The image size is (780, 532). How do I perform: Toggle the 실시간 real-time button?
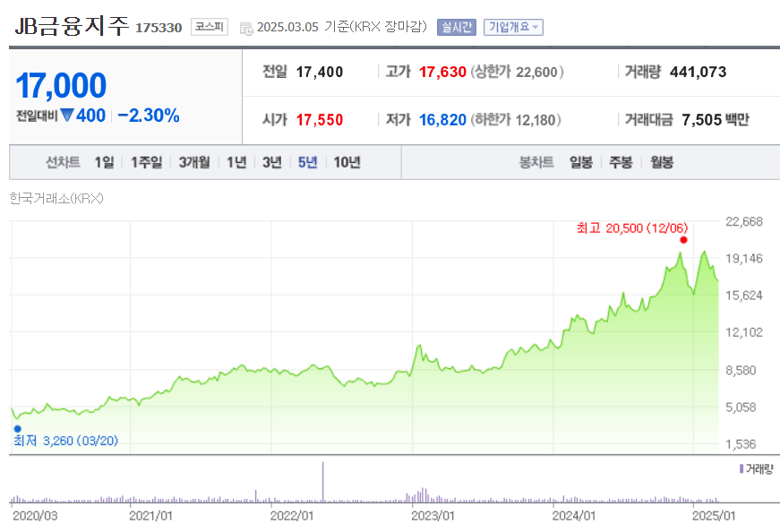click(457, 27)
